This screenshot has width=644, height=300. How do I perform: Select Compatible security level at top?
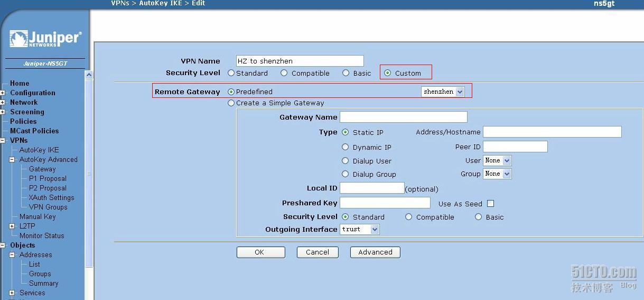coord(284,73)
